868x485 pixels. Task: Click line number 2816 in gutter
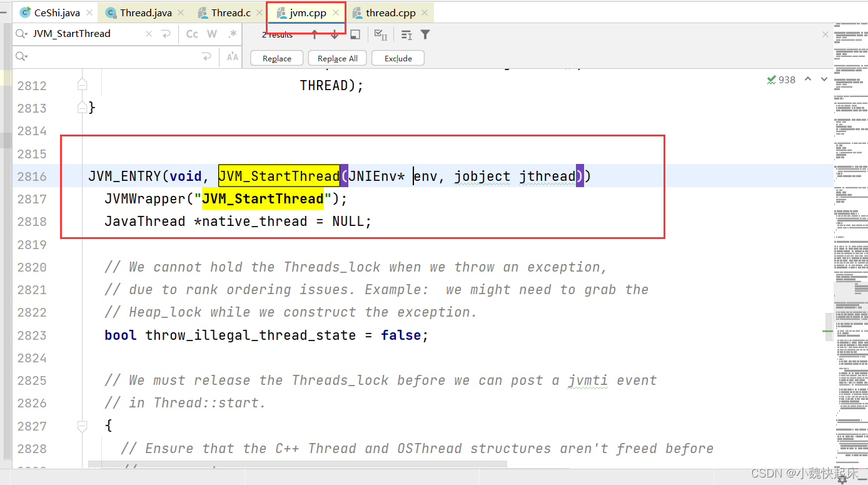(32, 176)
